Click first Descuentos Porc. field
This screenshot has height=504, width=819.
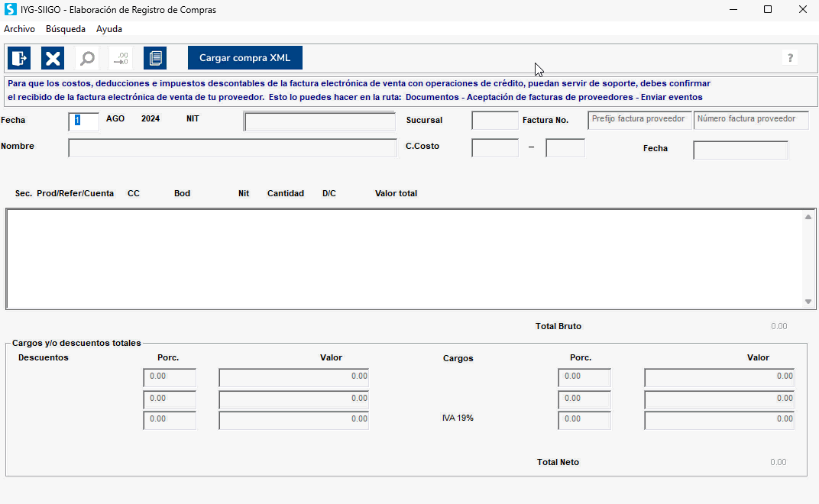point(170,377)
